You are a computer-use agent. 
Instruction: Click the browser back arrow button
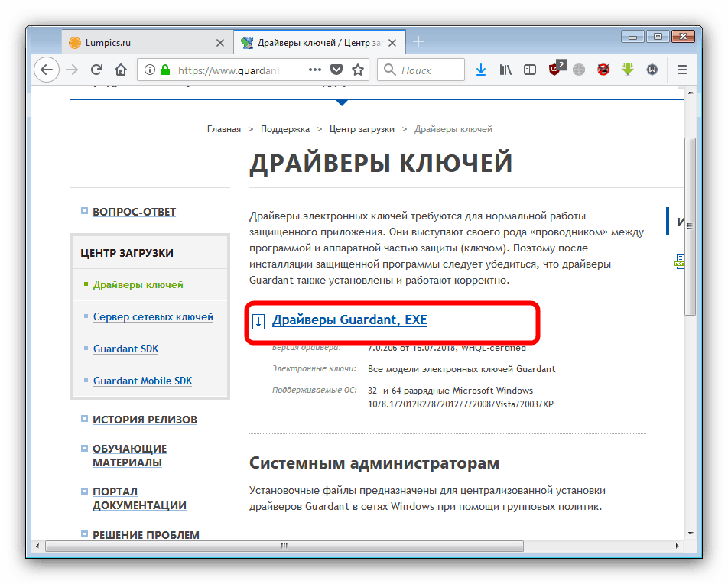47,70
